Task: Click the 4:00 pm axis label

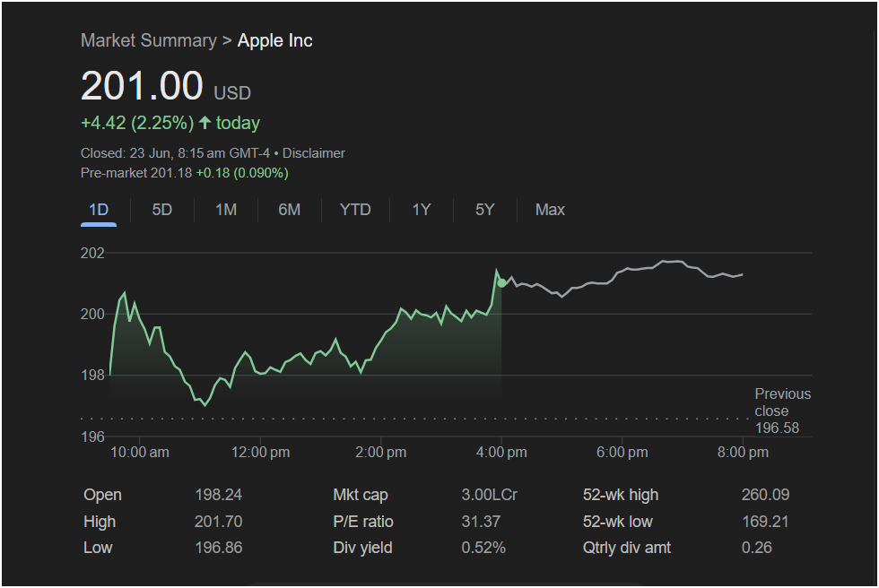Action: 501,453
